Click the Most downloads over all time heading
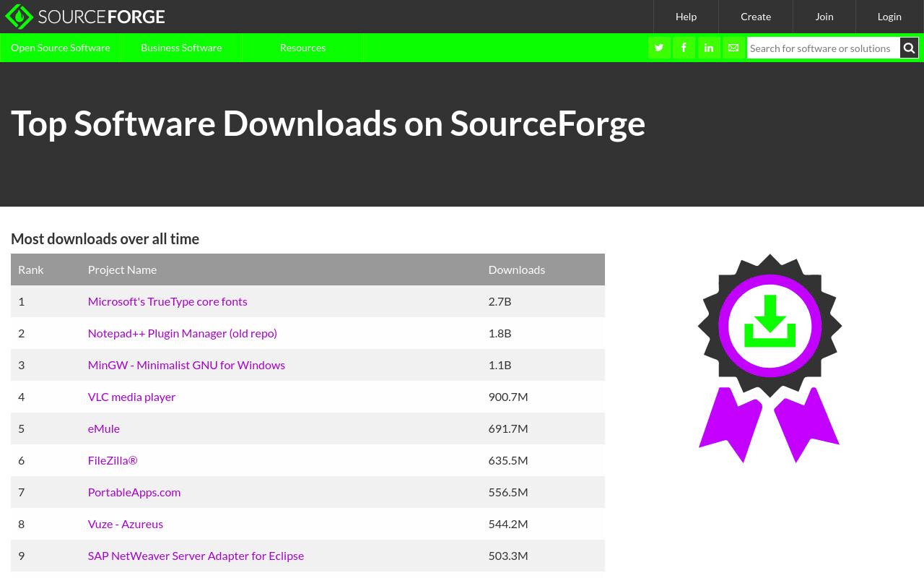This screenshot has width=924, height=578. (105, 239)
